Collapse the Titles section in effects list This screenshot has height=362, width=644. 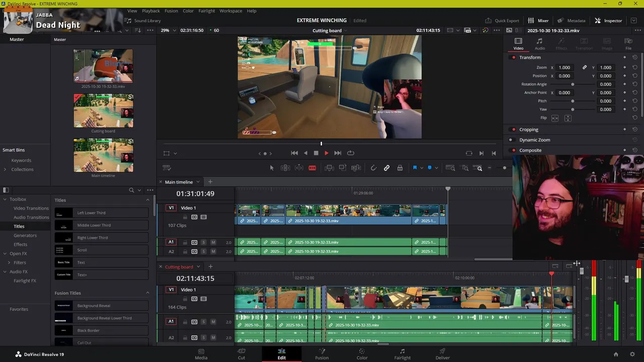click(147, 200)
